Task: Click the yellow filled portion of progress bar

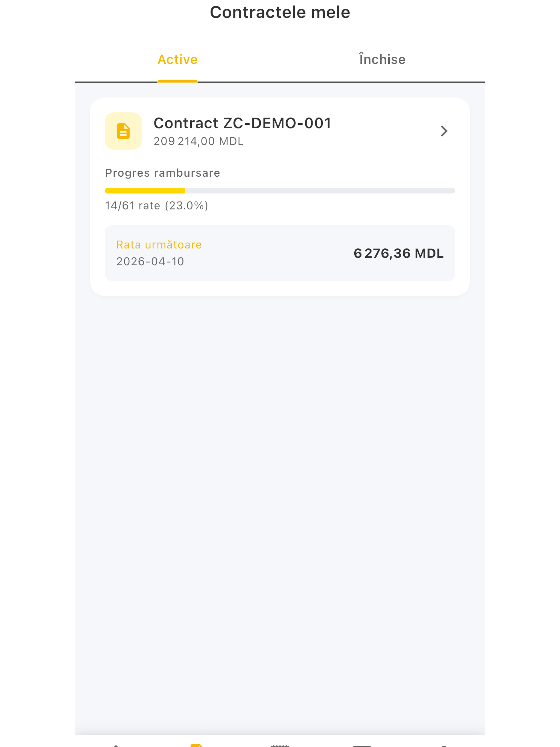Action: pos(145,191)
